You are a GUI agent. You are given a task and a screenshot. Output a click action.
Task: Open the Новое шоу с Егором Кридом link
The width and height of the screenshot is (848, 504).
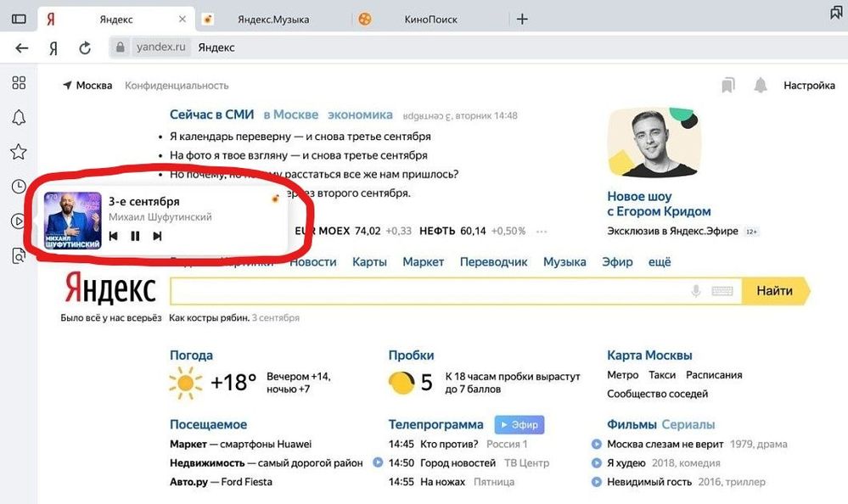pyautogui.click(x=659, y=204)
